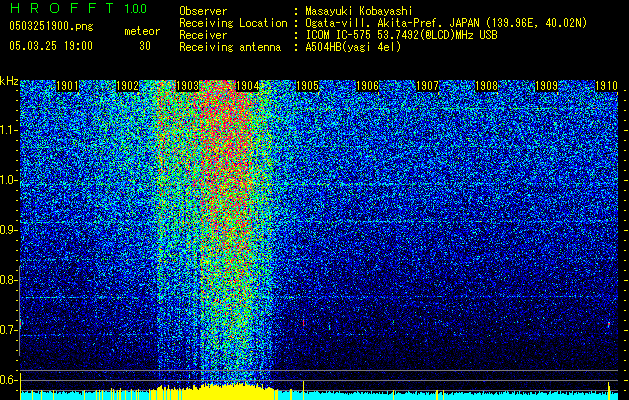Click the Observer field label

(x=203, y=11)
